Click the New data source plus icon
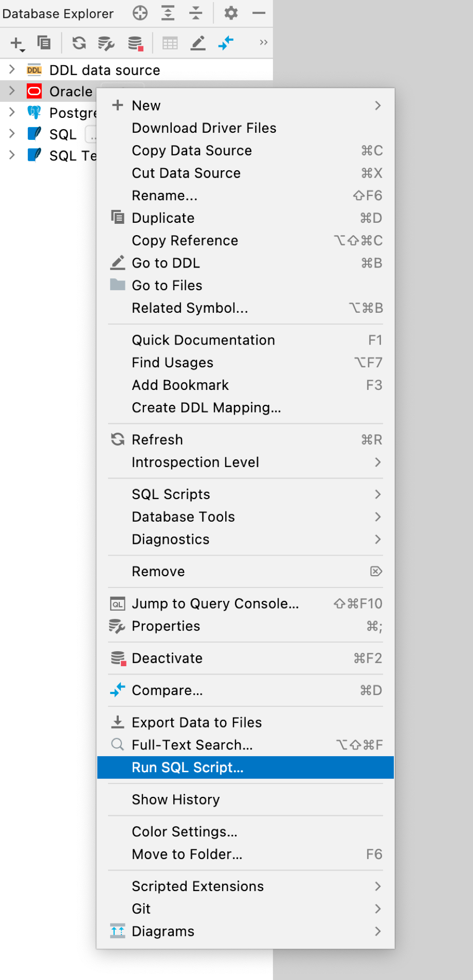The width and height of the screenshot is (473, 980). [17, 43]
